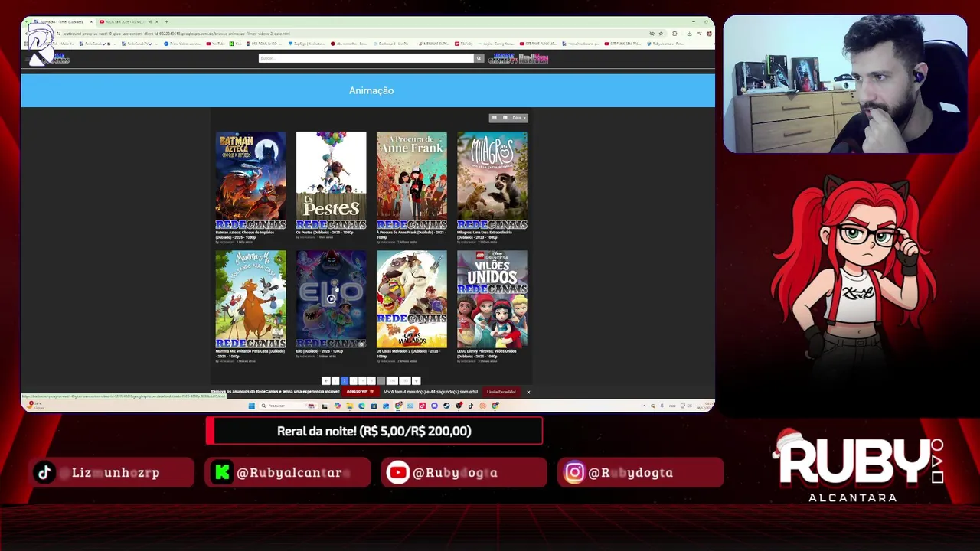Switch to the second browser tab
The image size is (980, 551).
click(x=128, y=21)
